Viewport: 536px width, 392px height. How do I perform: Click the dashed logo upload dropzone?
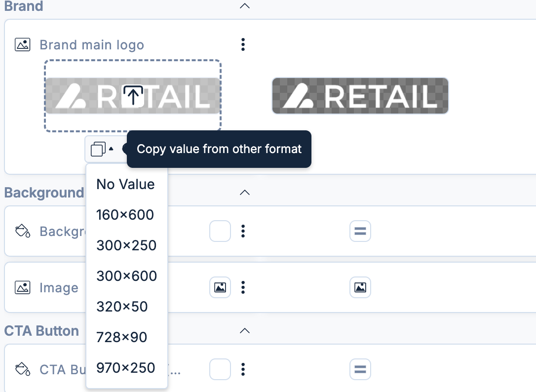click(133, 96)
